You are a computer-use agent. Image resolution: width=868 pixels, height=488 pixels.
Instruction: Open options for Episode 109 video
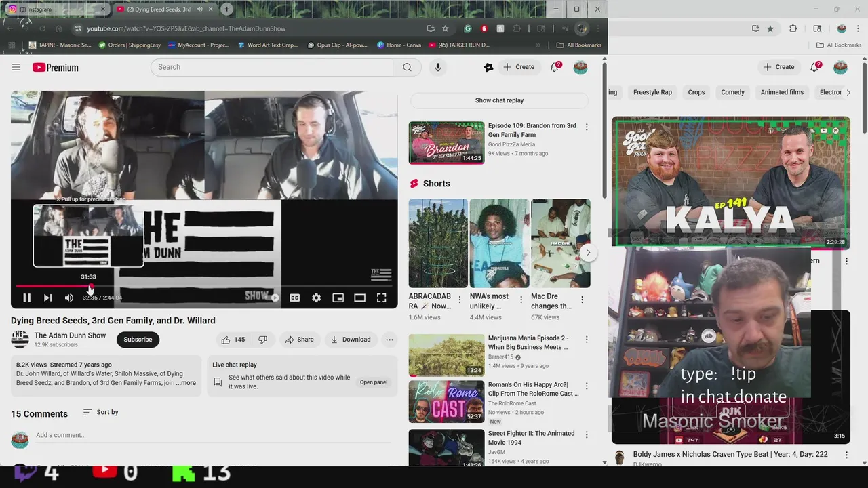(587, 127)
